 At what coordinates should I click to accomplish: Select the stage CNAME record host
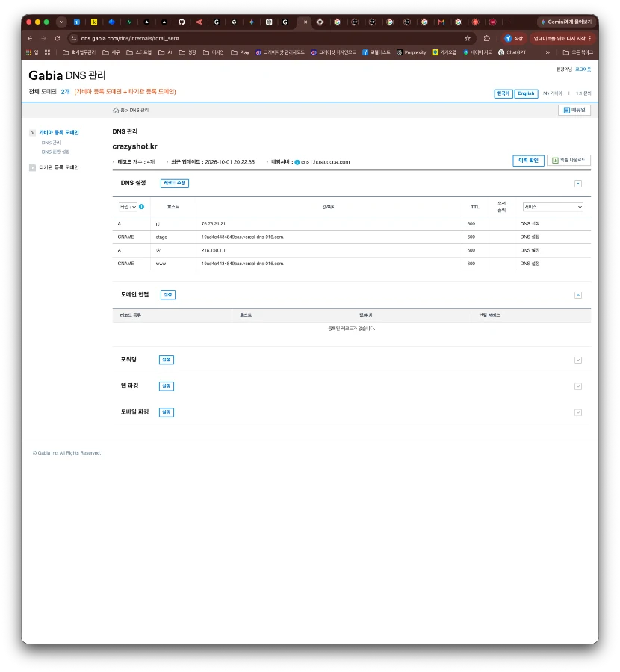point(161,237)
